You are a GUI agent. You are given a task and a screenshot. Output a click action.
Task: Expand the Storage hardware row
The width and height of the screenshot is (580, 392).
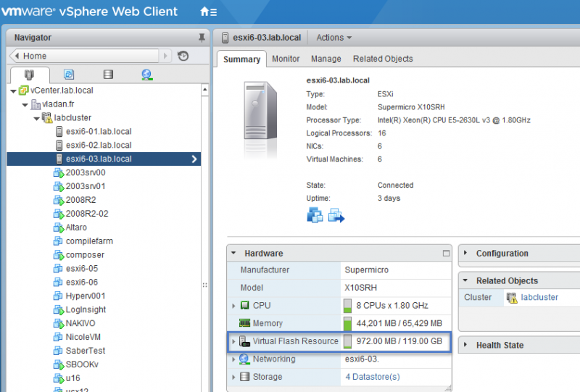pyautogui.click(x=233, y=377)
